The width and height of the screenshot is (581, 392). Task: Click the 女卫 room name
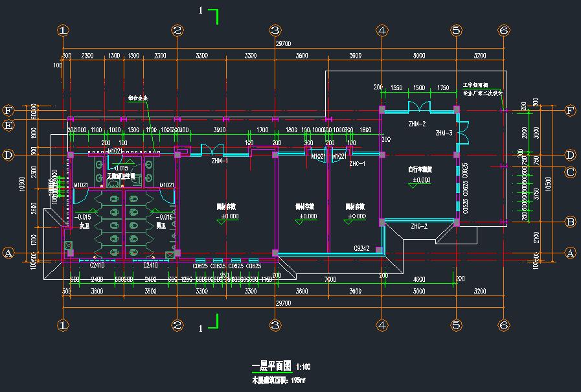click(x=84, y=225)
